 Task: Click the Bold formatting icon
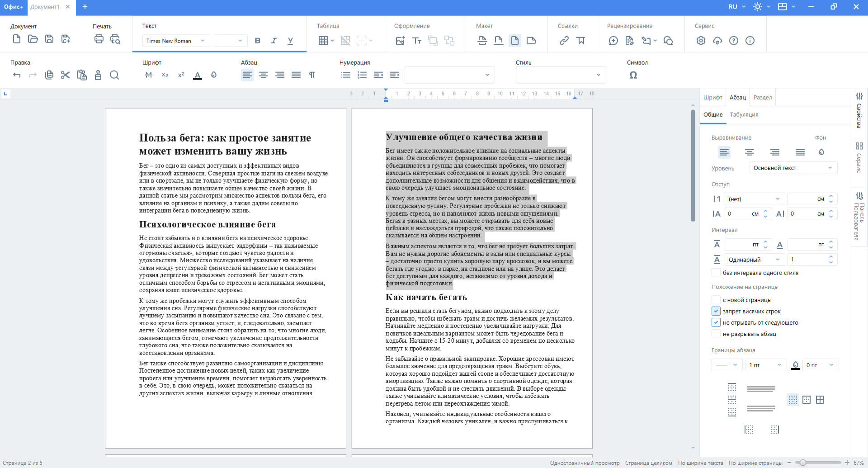click(x=258, y=41)
